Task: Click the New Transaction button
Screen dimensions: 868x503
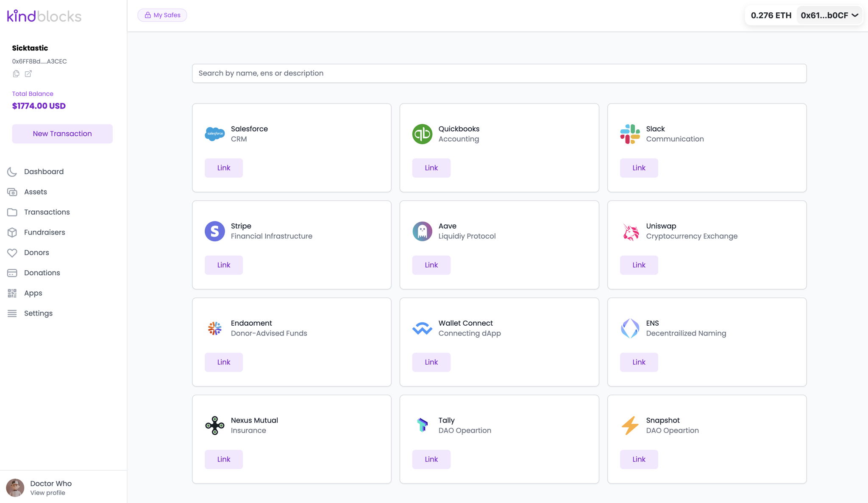Action: (62, 134)
